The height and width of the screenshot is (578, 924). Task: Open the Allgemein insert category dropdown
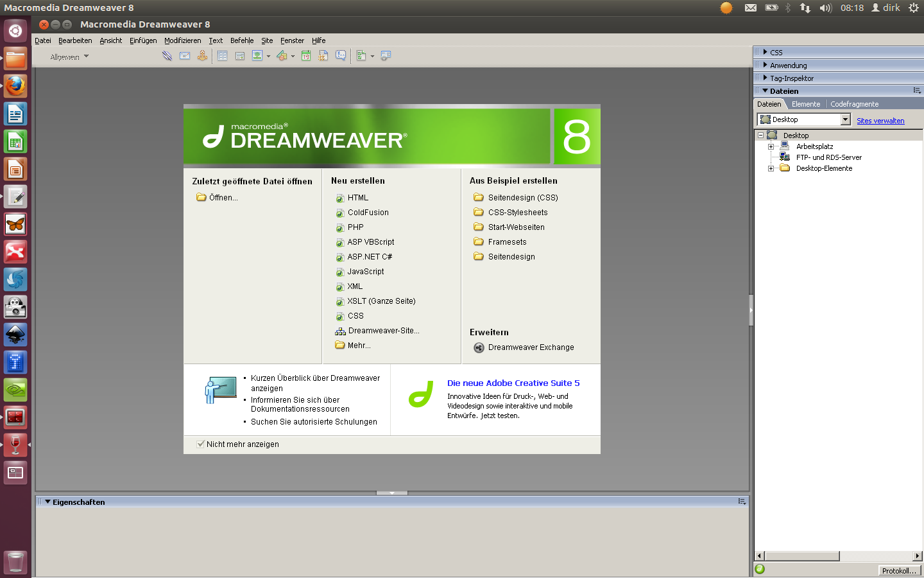pyautogui.click(x=69, y=57)
